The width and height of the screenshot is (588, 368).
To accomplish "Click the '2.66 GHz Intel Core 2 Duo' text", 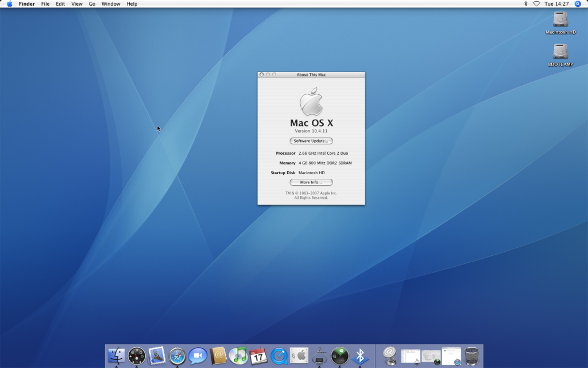I will click(x=323, y=153).
